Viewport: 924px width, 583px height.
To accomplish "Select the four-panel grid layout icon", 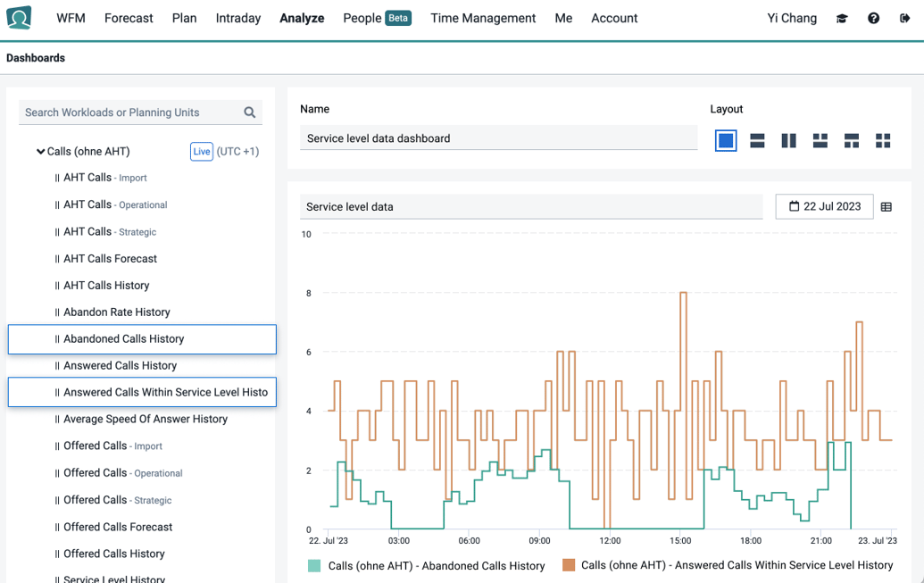I will [x=883, y=140].
